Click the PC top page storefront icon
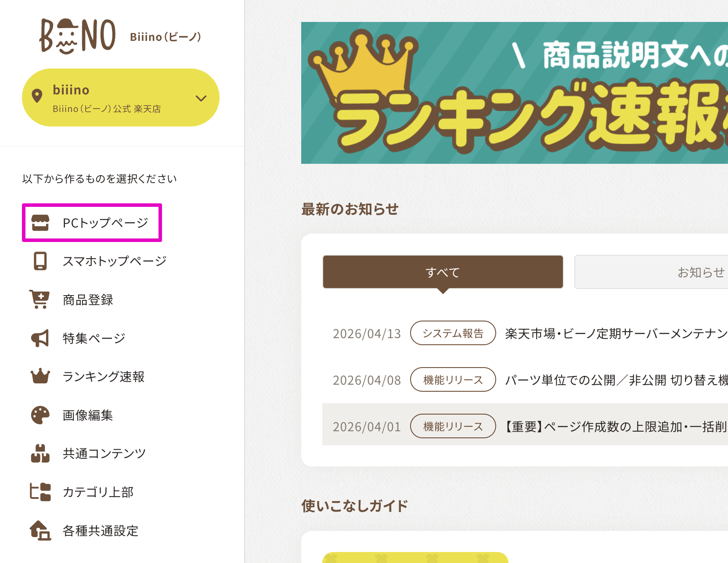This screenshot has width=728, height=563. click(40, 223)
